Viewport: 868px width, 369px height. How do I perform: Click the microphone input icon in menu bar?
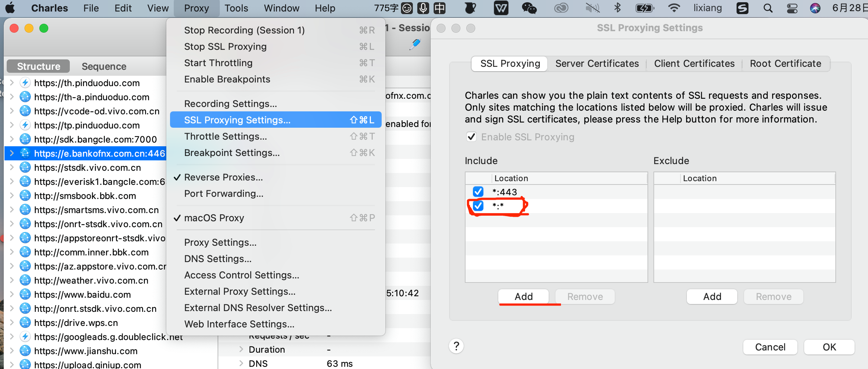coord(423,8)
